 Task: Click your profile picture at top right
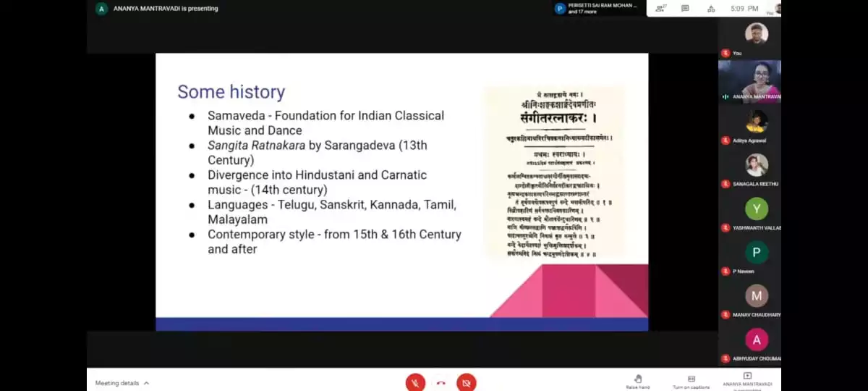778,9
